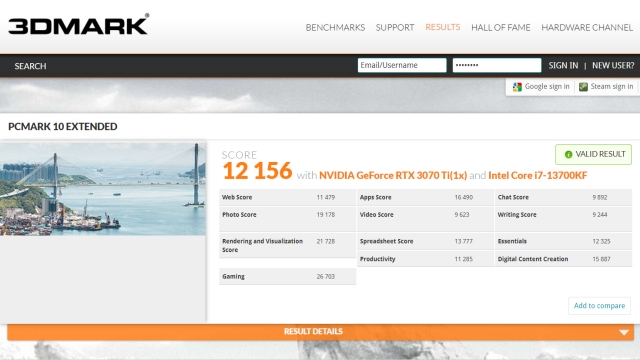The width and height of the screenshot is (640, 360).
Task: Click the Video Score value 9 623
Action: (x=462, y=215)
